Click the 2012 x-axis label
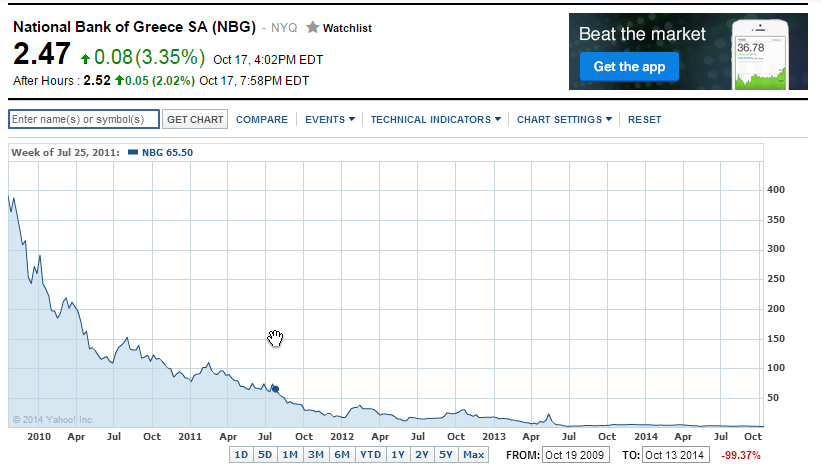This screenshot has width=821, height=466. (x=342, y=436)
